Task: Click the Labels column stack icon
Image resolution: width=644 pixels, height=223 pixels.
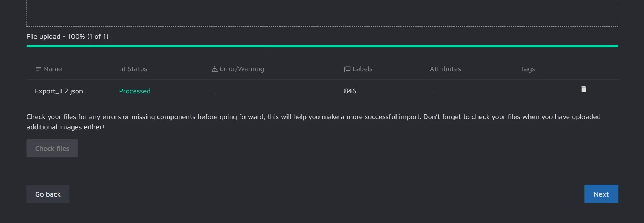Action: pos(347,69)
